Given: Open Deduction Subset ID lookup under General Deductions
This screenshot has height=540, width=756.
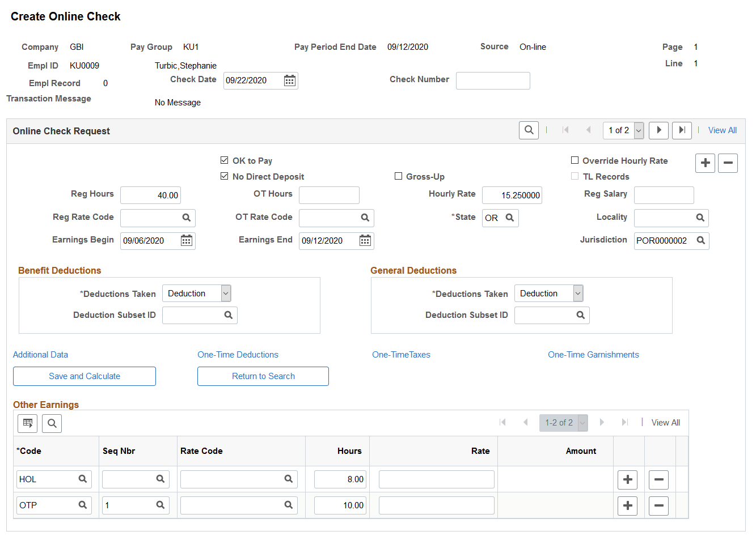Looking at the screenshot, I should point(580,315).
